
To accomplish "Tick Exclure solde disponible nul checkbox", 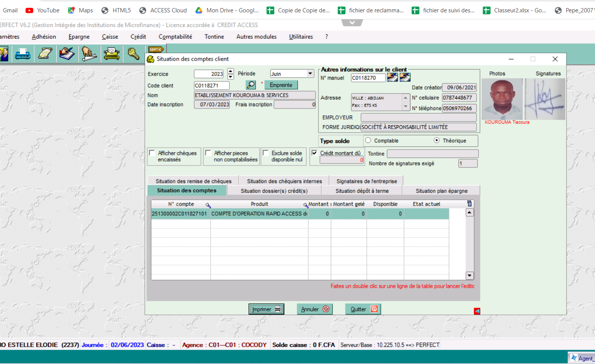I will (266, 153).
